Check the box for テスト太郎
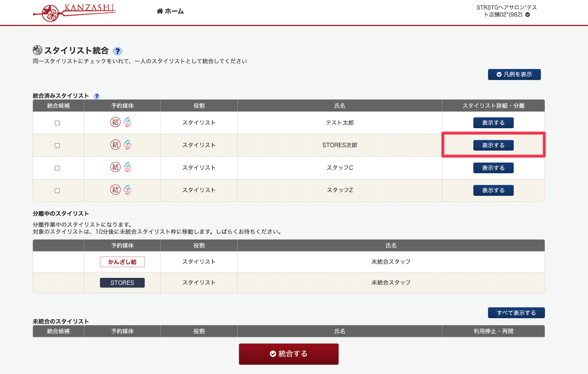Screen dimensions: 588x374 coord(57,123)
